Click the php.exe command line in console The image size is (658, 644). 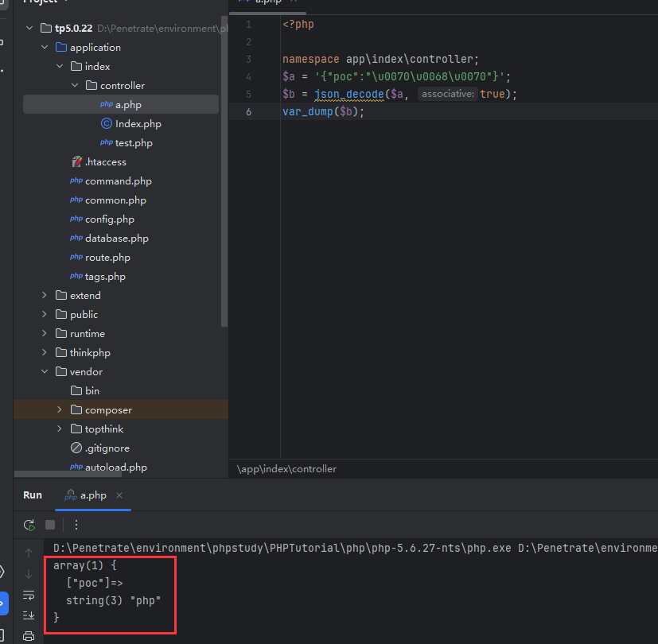(355, 548)
